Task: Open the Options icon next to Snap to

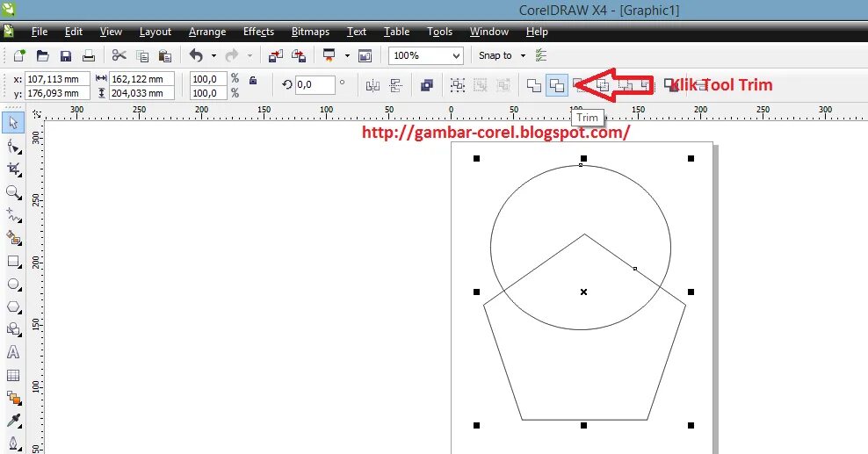Action: click(541, 55)
